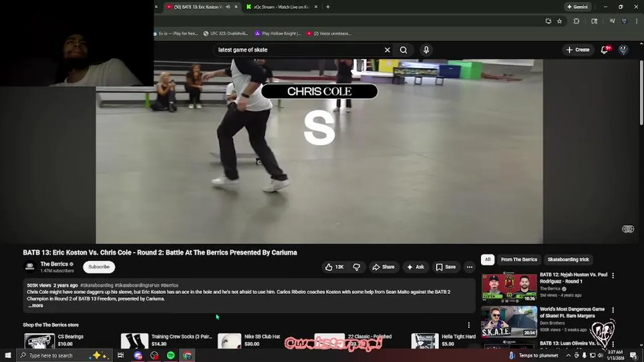Screen dimensions: 644x362
Task: Open World's Most Dangerous Game thumbnail
Action: 509,322
